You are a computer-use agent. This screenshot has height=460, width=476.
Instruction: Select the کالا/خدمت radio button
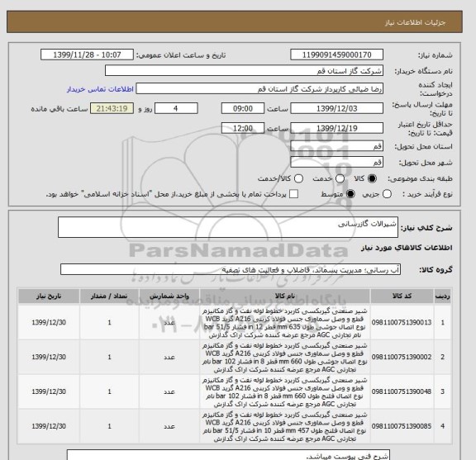[298, 178]
